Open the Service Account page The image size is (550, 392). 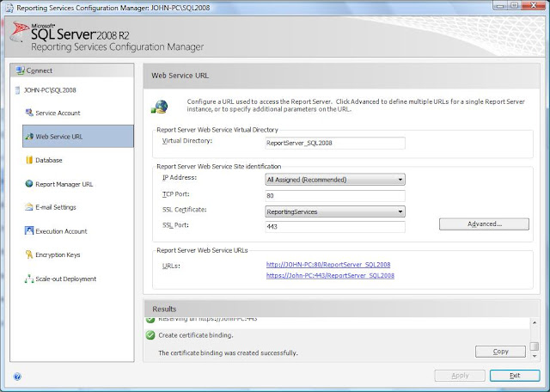[58, 113]
